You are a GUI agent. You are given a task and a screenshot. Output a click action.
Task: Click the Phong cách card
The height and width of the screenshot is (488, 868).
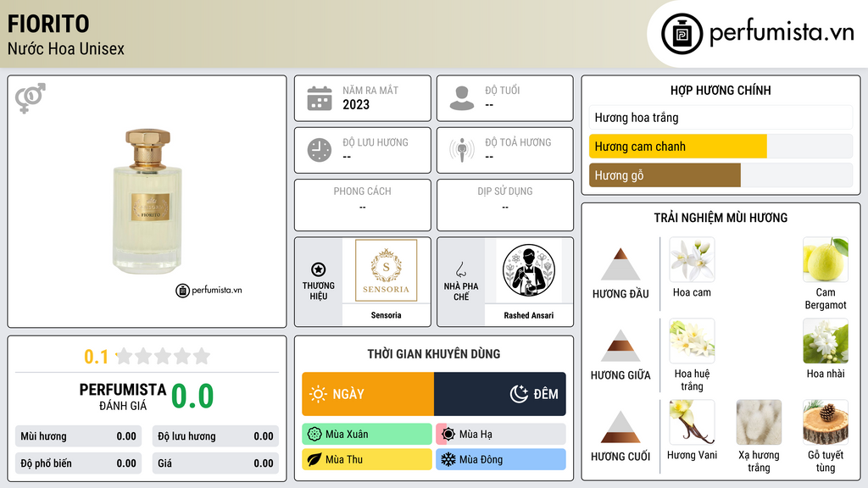coord(363,205)
